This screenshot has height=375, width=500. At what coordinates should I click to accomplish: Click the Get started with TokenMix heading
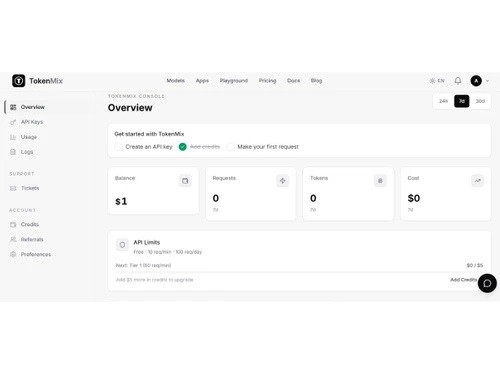pos(149,134)
